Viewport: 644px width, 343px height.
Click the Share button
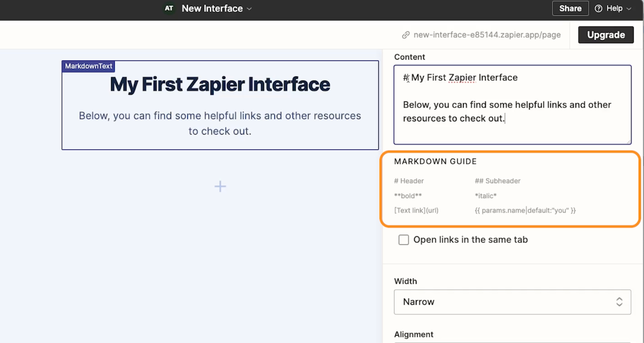570,8
